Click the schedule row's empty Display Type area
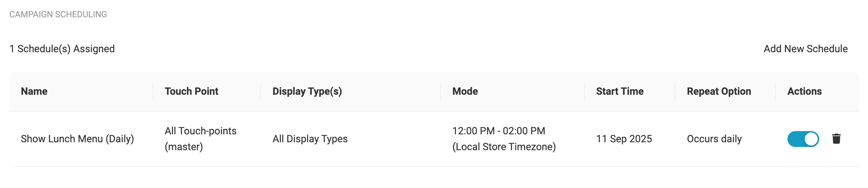Screen dimensions: 868x188 click(x=394, y=139)
